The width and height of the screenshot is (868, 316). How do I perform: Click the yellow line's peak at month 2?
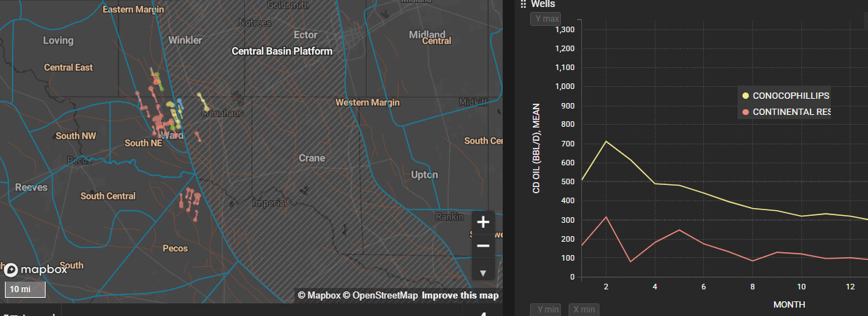pyautogui.click(x=606, y=142)
